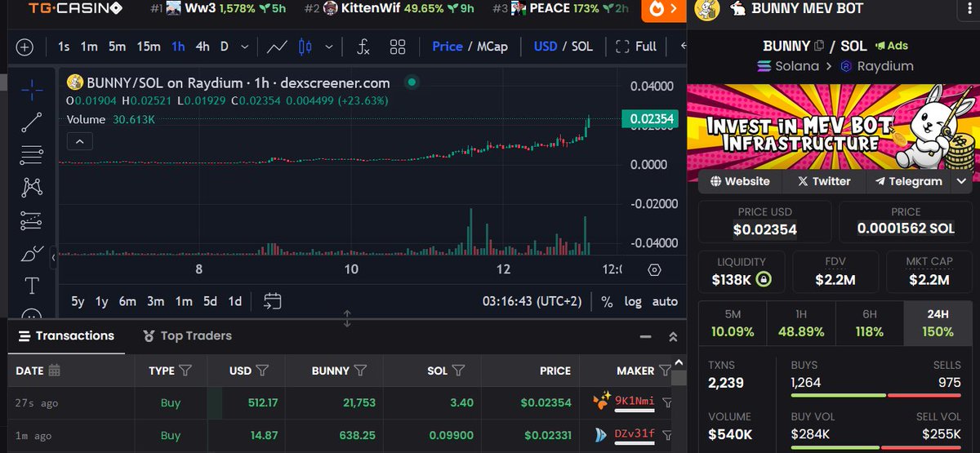Open the BUNNY Twitter link

pyautogui.click(x=824, y=181)
